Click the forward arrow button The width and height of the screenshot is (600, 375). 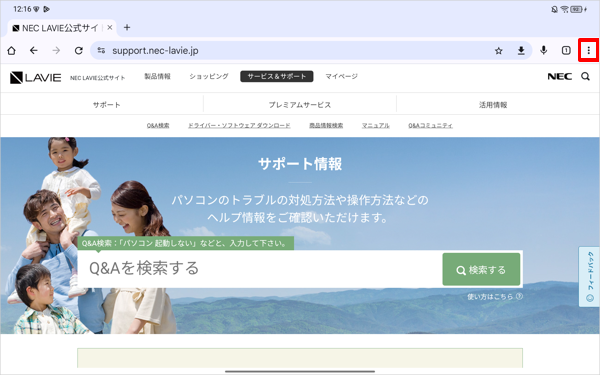tap(56, 51)
